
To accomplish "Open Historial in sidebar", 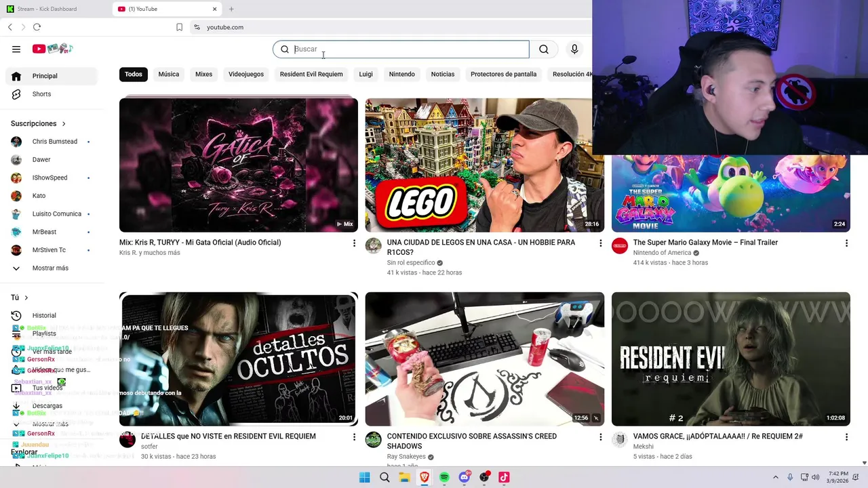I will click(x=52, y=315).
